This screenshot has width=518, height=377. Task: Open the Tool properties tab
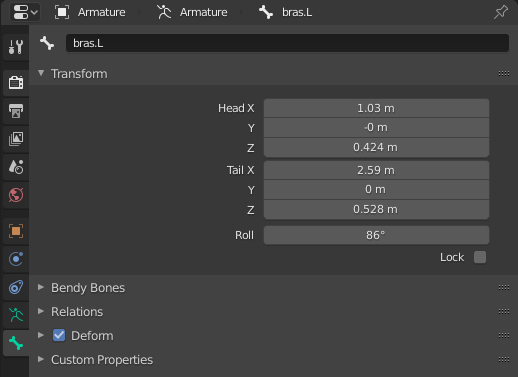point(16,47)
